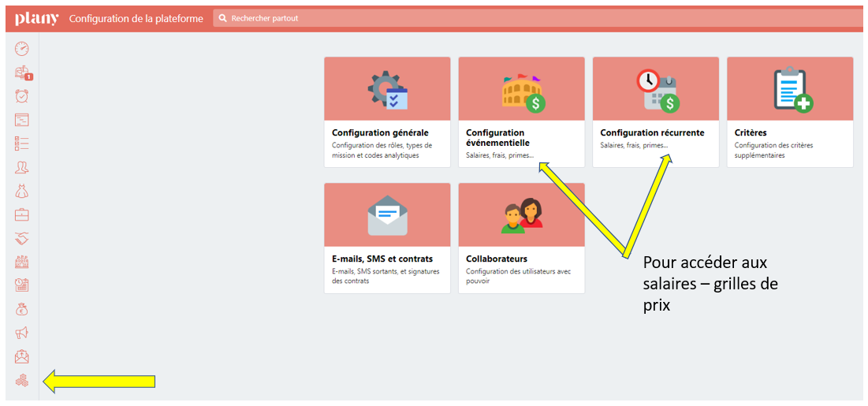Open the E-mails, SMS et contrats tile

tap(387, 238)
